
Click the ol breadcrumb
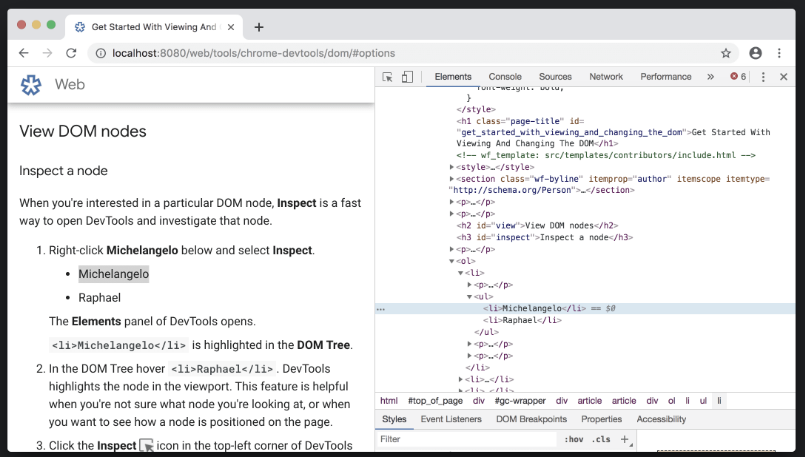tap(672, 401)
